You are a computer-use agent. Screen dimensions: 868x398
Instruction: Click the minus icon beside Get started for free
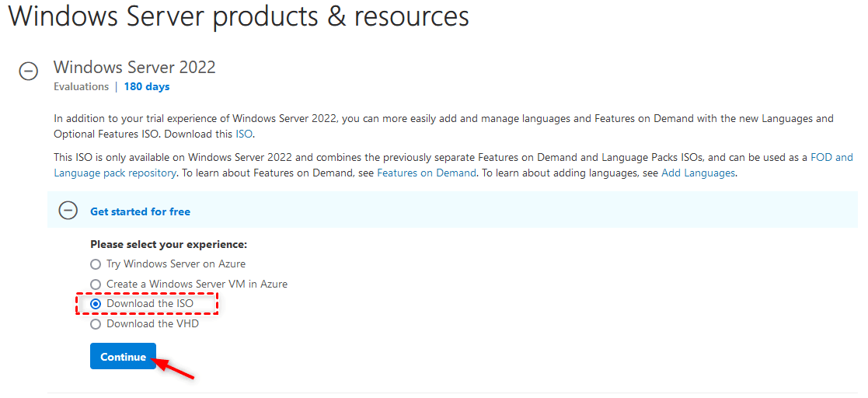click(x=68, y=211)
